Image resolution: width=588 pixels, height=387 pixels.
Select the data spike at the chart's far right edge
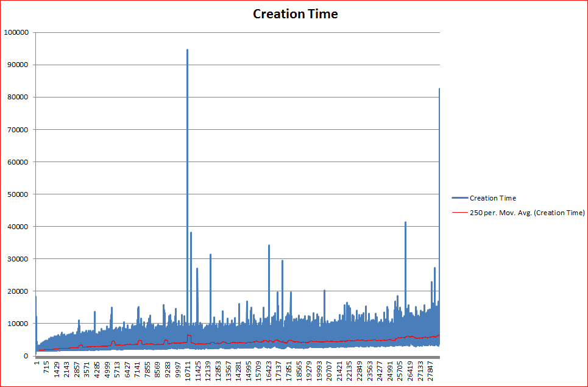(439, 90)
